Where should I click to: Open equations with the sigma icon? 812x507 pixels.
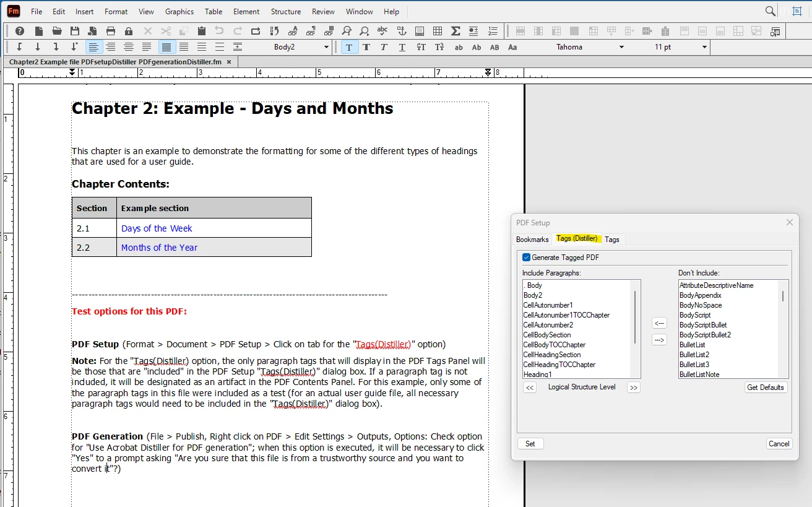tap(456, 31)
